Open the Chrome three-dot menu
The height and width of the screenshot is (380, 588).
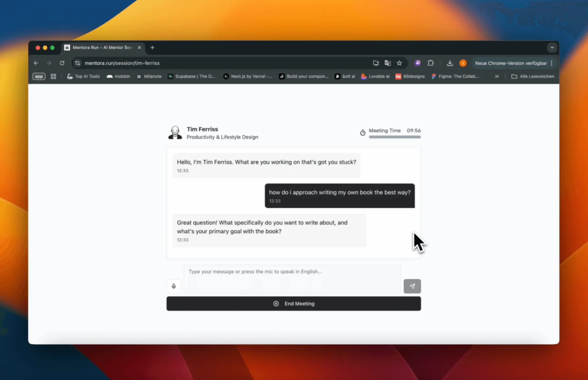coord(552,63)
